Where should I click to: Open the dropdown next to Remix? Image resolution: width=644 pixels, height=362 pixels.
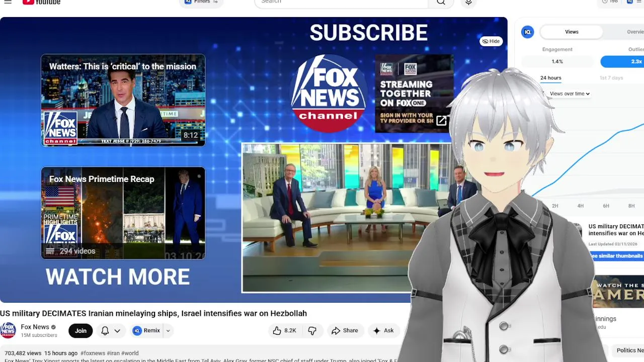click(168, 330)
